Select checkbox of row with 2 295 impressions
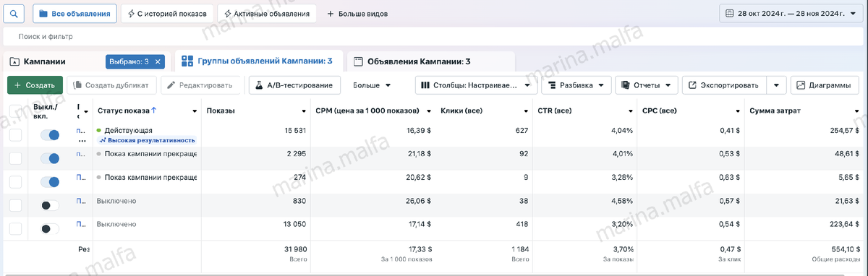The height and width of the screenshot is (276, 868). [16, 158]
